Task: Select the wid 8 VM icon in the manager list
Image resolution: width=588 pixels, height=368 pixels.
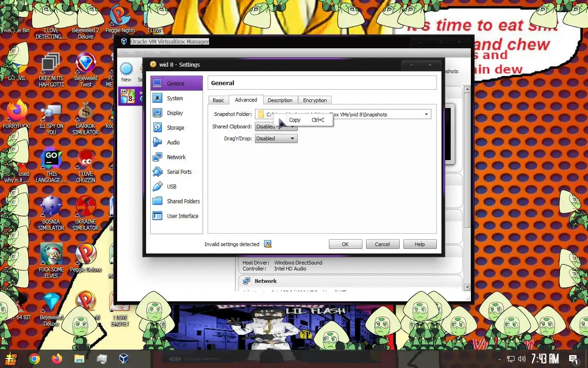Action: 127,96
